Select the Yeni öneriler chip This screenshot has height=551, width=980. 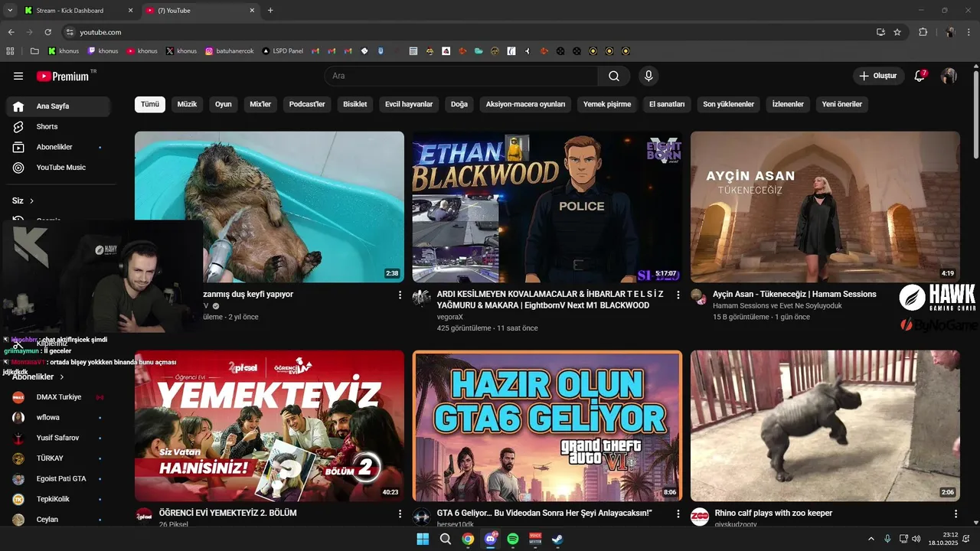[841, 104]
